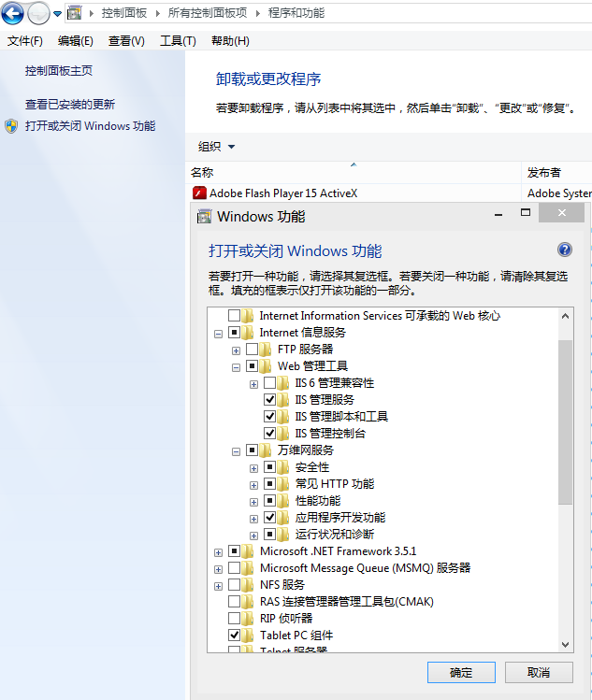Click folder icon of 安全性
This screenshot has width=592, height=700.
click(282, 467)
